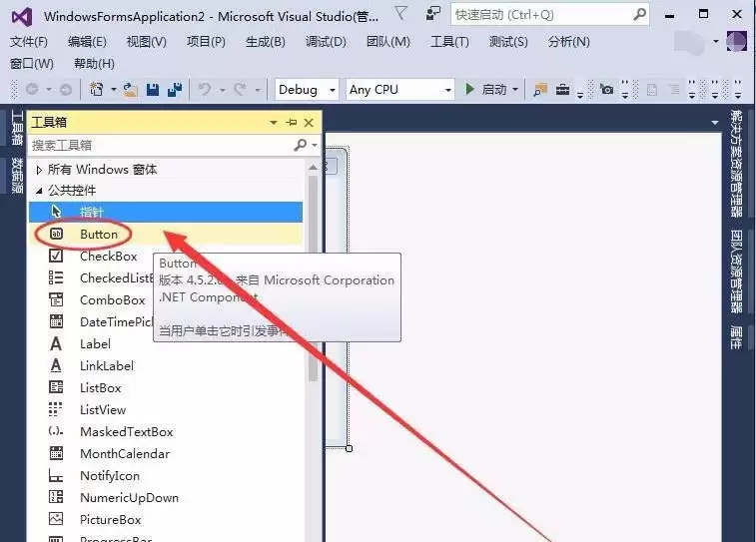Image resolution: width=756 pixels, height=542 pixels.
Task: Click the form's bottom-right resize handle
Action: [350, 448]
